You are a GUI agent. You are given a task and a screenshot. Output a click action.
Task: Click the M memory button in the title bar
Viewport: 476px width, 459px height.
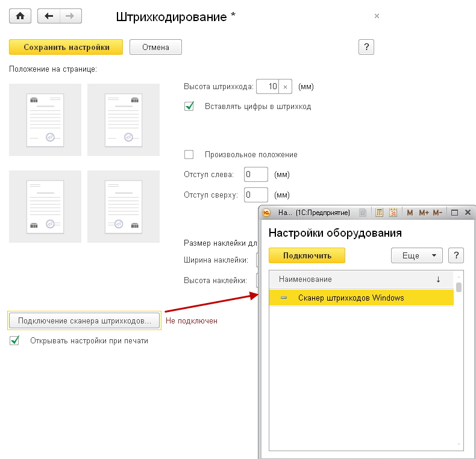tap(410, 213)
